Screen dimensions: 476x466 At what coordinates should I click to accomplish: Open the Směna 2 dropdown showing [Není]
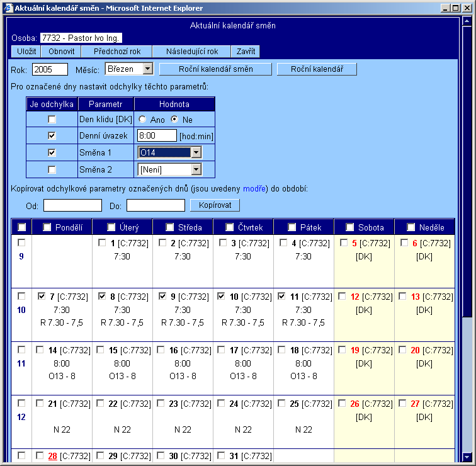[169, 169]
